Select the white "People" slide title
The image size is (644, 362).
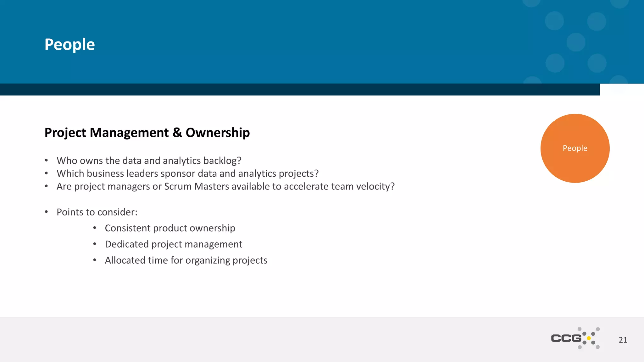click(69, 44)
